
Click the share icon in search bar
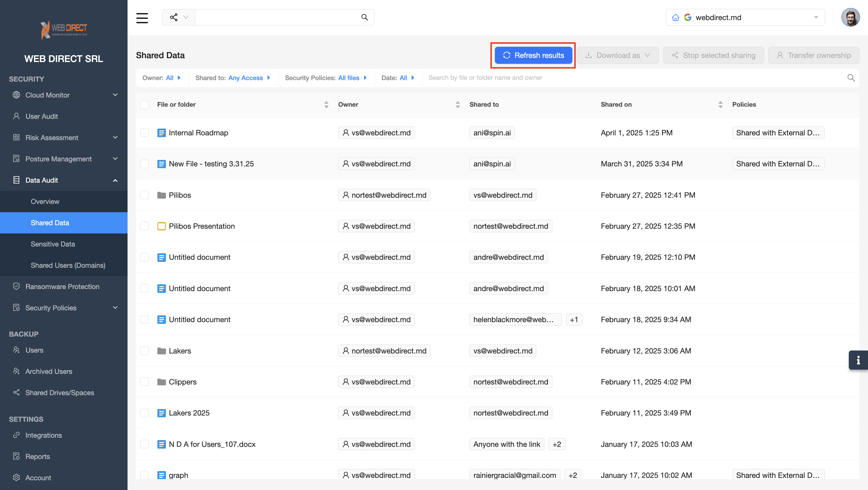pos(174,17)
